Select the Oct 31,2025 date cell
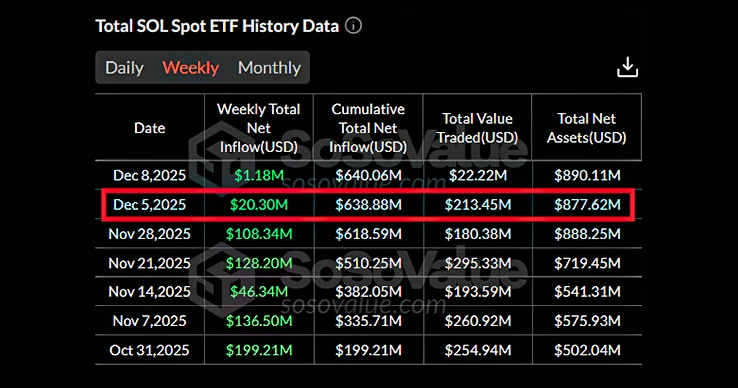This screenshot has height=388, width=738. pos(150,350)
